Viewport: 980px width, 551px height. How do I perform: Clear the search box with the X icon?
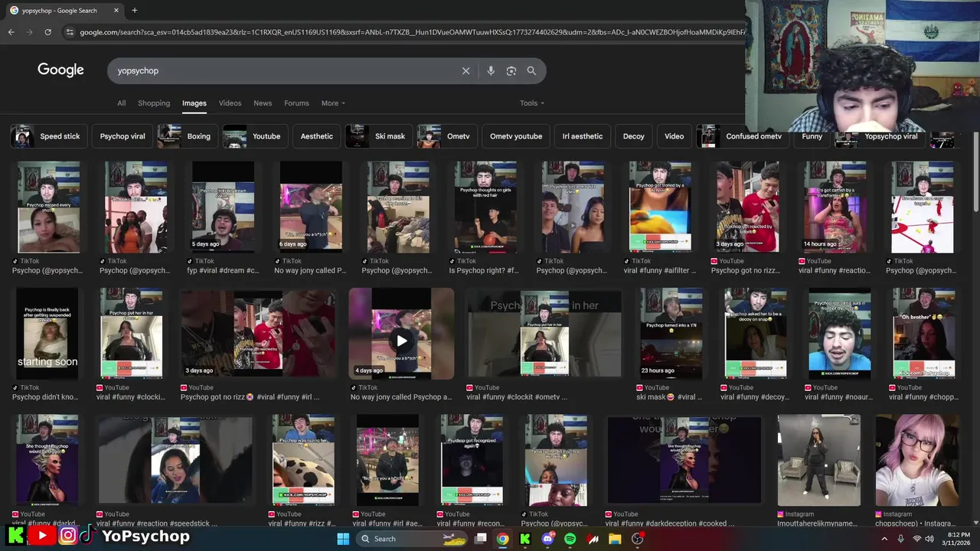point(465,70)
